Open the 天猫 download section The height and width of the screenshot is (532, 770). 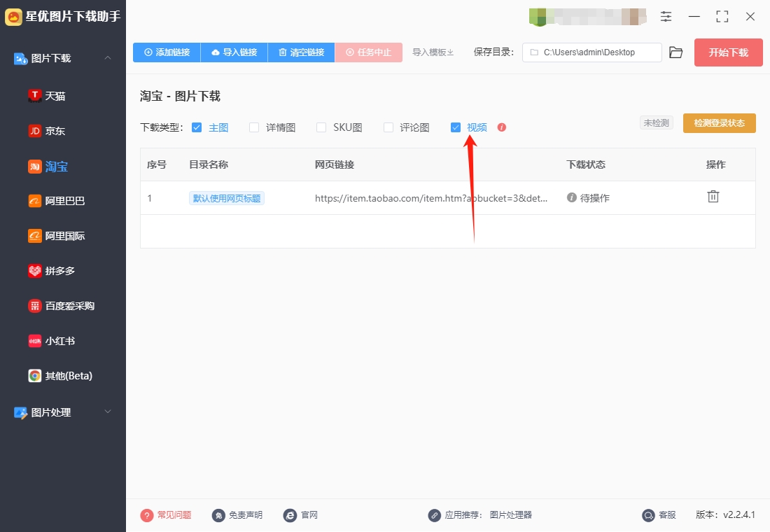47,96
